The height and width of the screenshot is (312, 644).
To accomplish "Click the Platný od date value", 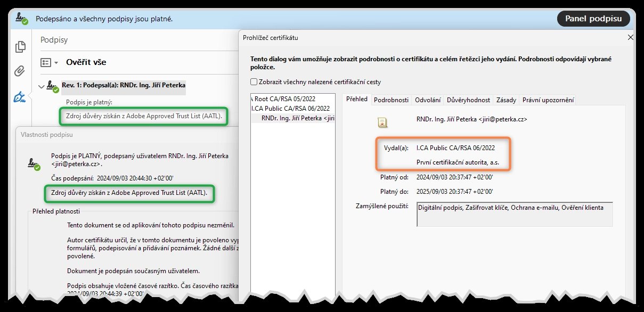I will (x=454, y=177).
